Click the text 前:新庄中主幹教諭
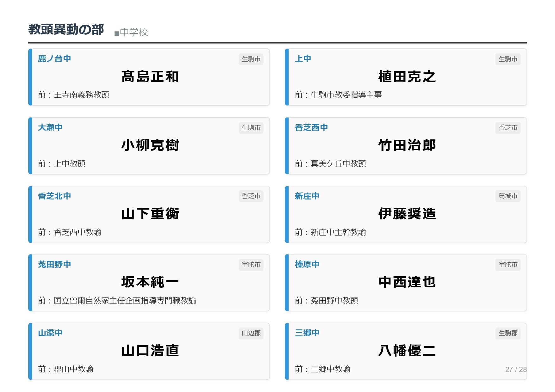555x392 pixels. (330, 232)
